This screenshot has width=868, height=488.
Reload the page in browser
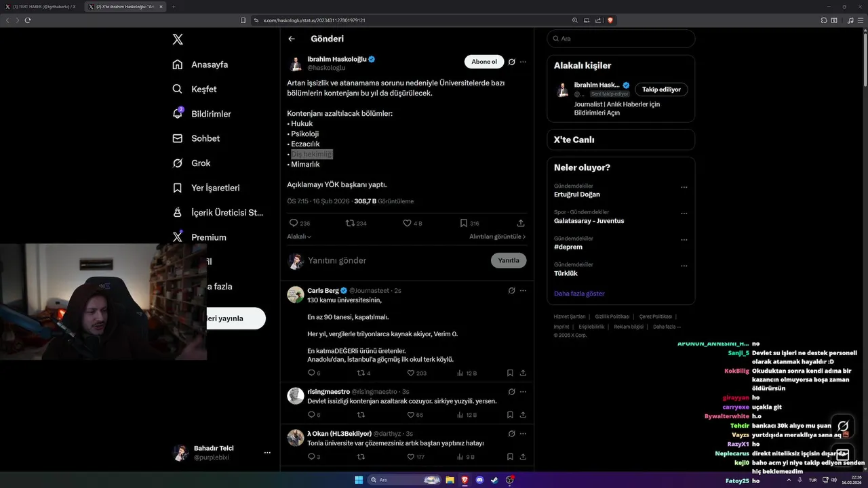pyautogui.click(x=28, y=20)
